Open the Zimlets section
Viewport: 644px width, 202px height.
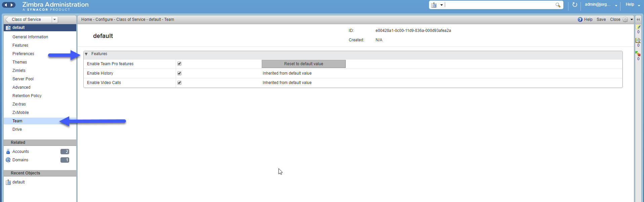[x=19, y=71]
